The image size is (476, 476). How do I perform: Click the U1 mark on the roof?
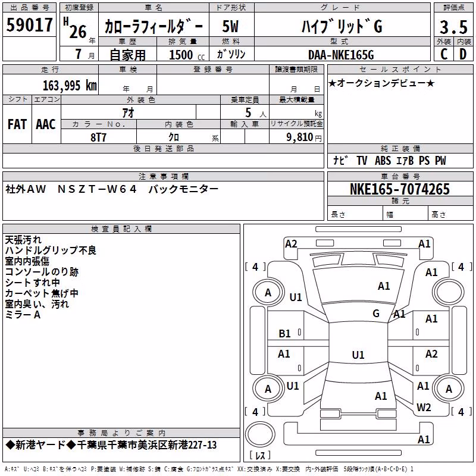tap(358, 355)
